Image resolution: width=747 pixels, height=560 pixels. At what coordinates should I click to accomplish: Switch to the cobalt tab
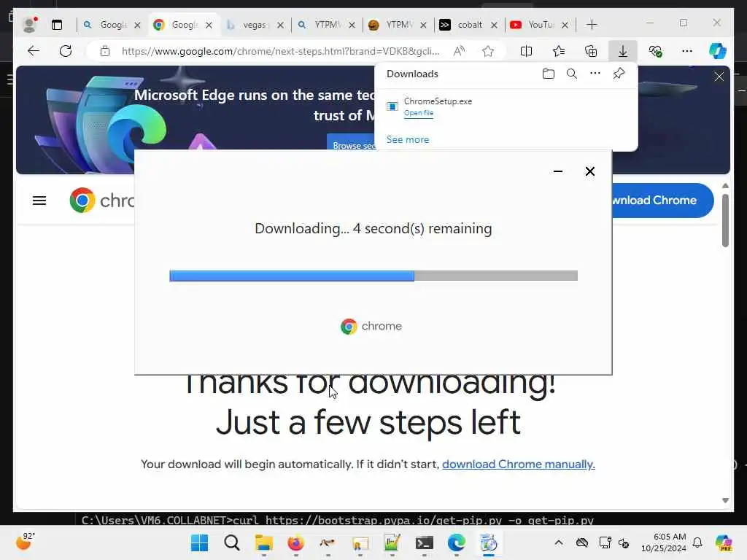click(469, 25)
